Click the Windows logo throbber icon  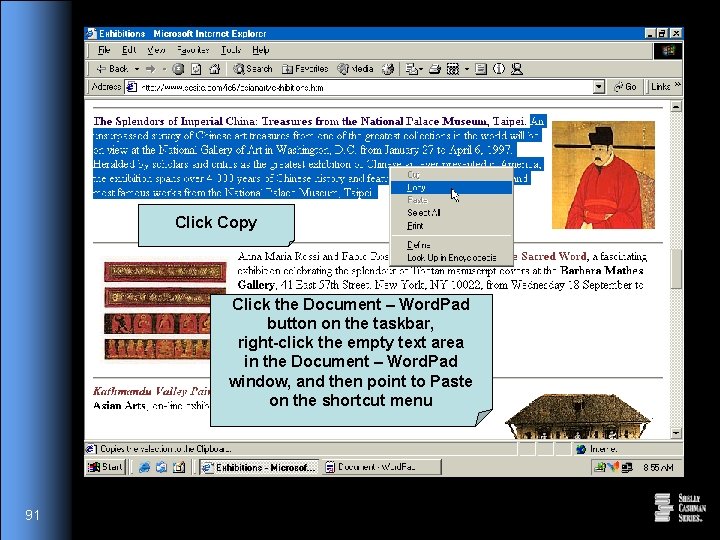click(x=668, y=51)
